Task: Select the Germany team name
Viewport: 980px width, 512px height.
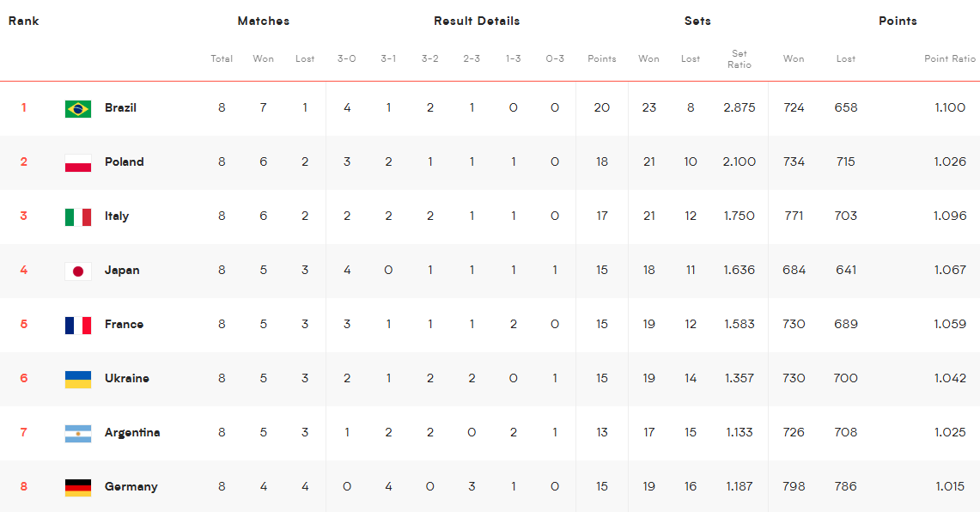Action: [x=131, y=486]
